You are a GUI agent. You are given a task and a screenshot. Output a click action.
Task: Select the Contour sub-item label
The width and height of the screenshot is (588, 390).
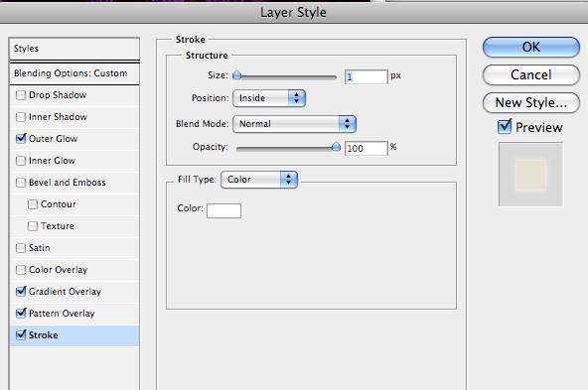coord(59,204)
